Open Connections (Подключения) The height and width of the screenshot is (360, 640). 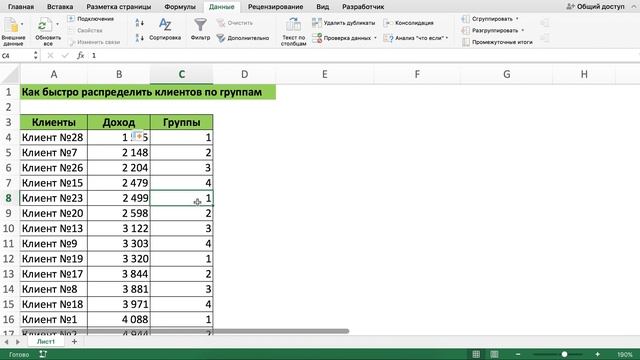pos(91,19)
